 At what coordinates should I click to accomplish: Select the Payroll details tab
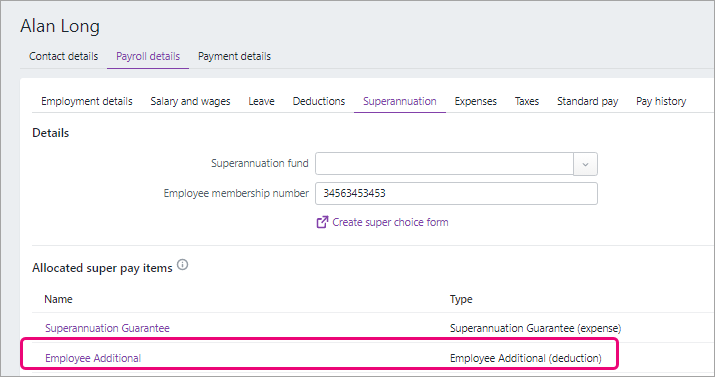pyautogui.click(x=148, y=56)
